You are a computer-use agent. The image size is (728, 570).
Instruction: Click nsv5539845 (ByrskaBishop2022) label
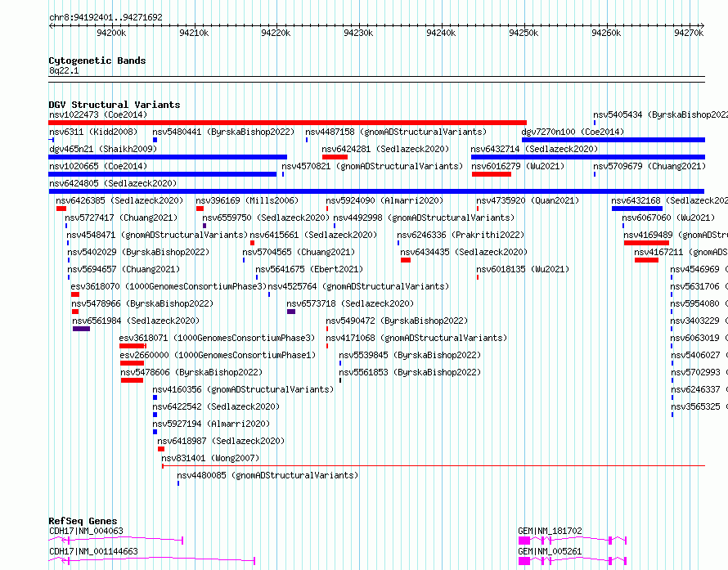[x=410, y=355]
